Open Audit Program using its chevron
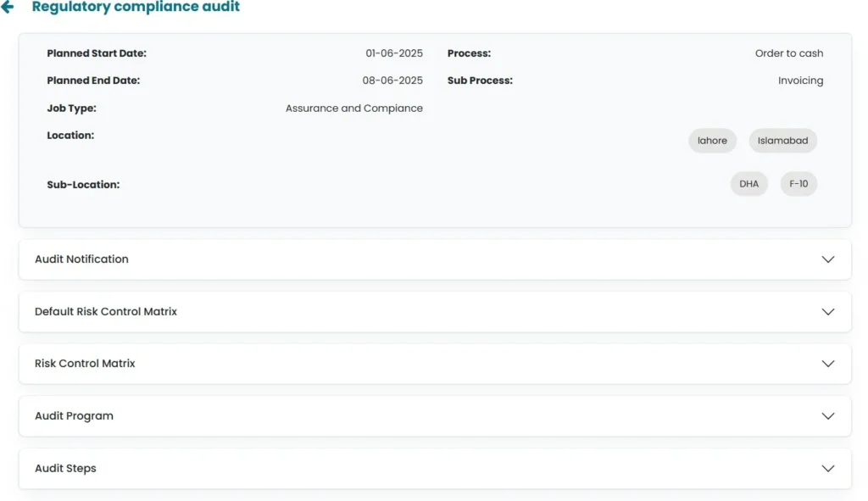This screenshot has width=868, height=501. pos(828,416)
